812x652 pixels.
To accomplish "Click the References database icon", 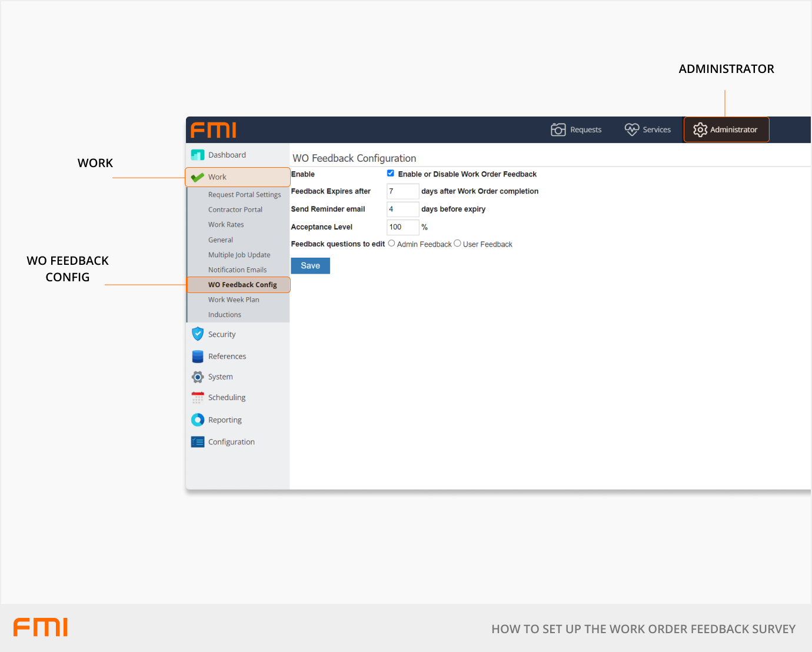I will click(198, 357).
